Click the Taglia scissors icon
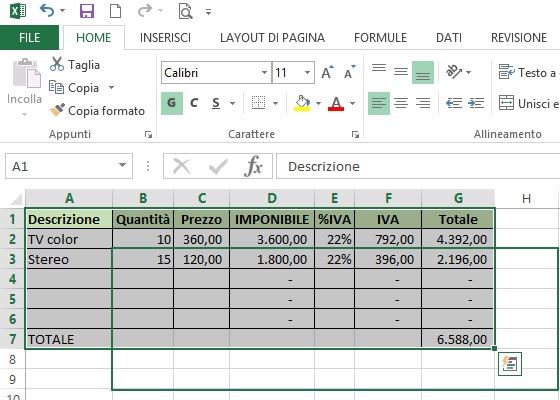 point(56,64)
